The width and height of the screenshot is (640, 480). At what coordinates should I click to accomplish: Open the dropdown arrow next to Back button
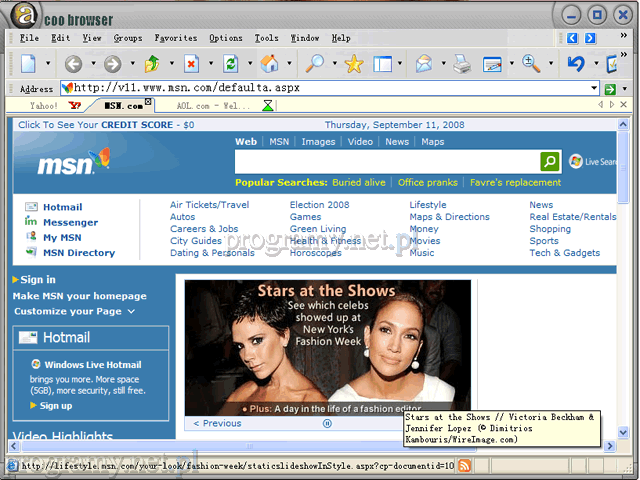click(91, 64)
